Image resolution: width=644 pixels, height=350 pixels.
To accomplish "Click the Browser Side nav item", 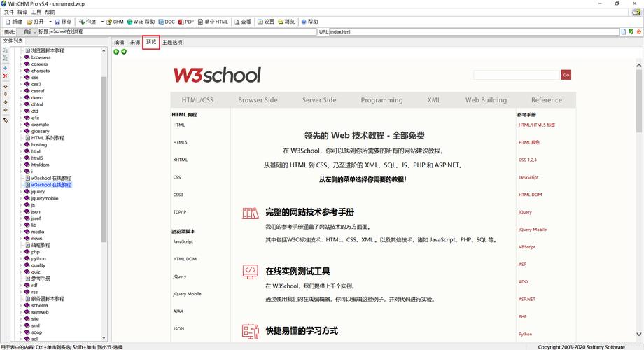I will coord(258,100).
